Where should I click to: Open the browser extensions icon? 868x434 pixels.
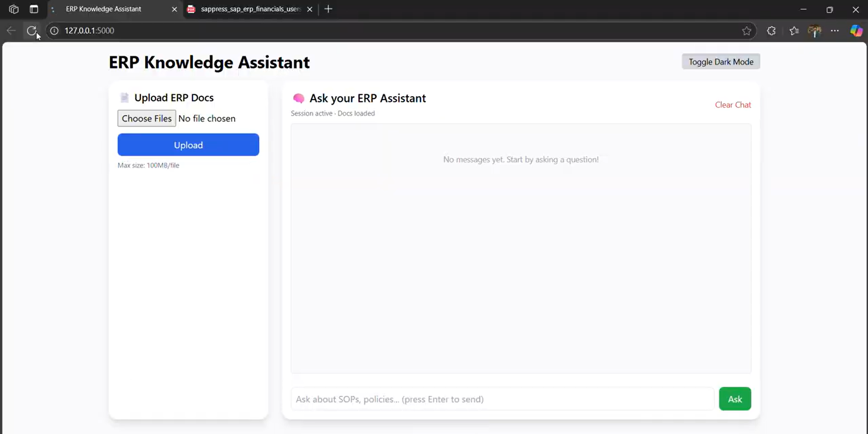[x=771, y=31]
